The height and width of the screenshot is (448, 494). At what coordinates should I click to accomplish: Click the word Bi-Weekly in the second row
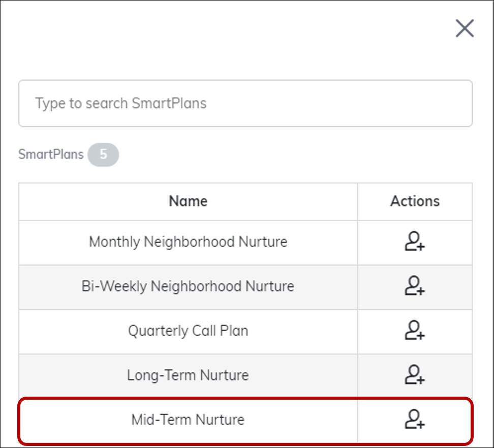point(114,287)
